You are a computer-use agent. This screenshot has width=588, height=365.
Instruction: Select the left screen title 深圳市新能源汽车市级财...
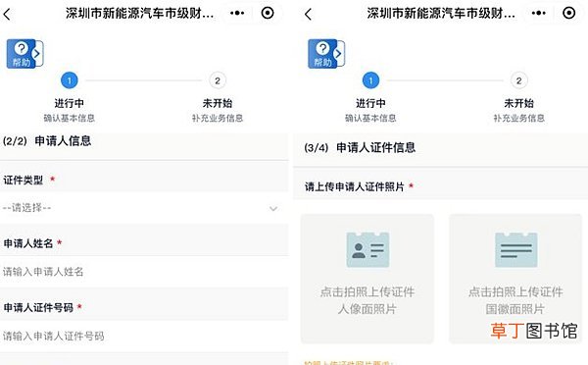pos(140,14)
